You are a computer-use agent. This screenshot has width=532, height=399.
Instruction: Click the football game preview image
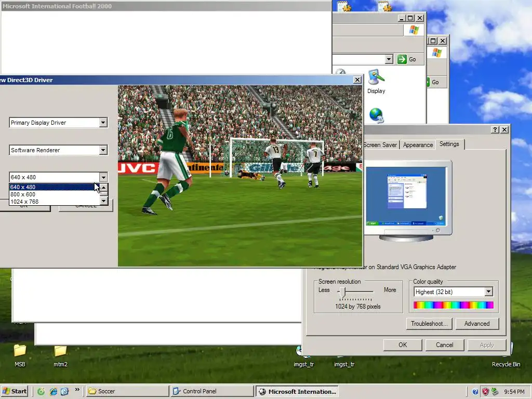click(240, 176)
